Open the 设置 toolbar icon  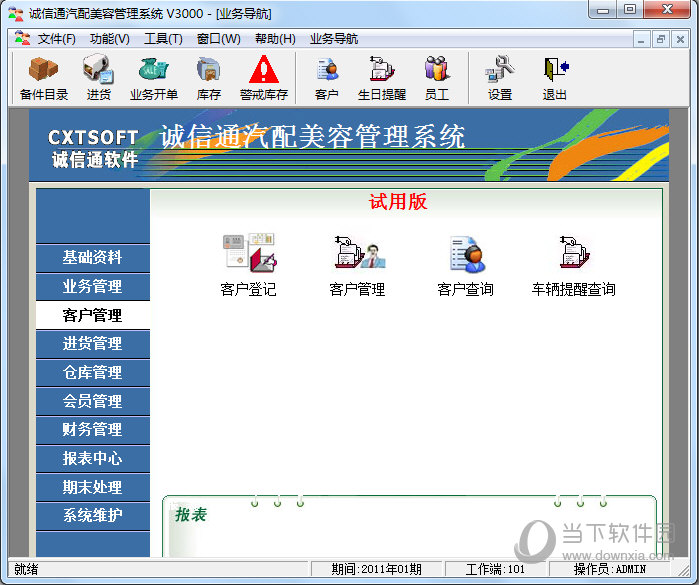[x=500, y=78]
